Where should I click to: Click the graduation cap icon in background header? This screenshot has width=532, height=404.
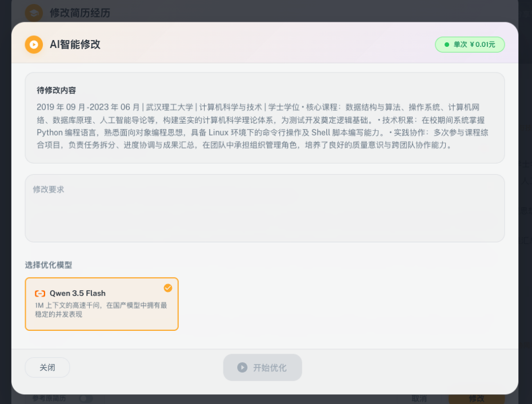coord(34,13)
